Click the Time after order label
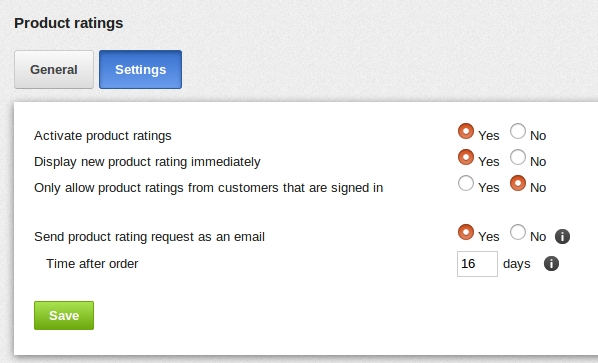 click(x=92, y=264)
